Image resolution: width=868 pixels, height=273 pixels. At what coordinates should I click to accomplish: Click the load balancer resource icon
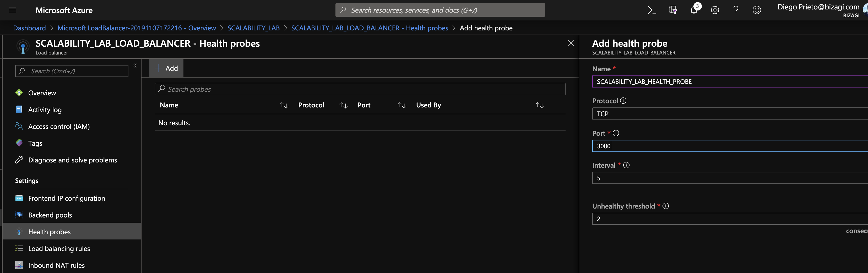pos(23,47)
